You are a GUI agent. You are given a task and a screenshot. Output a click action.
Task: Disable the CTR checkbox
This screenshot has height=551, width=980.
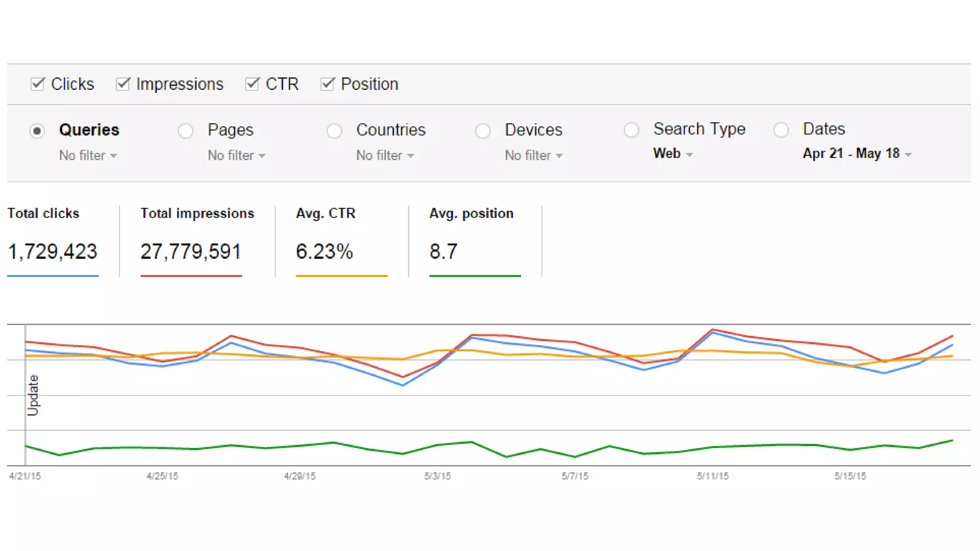[x=252, y=84]
